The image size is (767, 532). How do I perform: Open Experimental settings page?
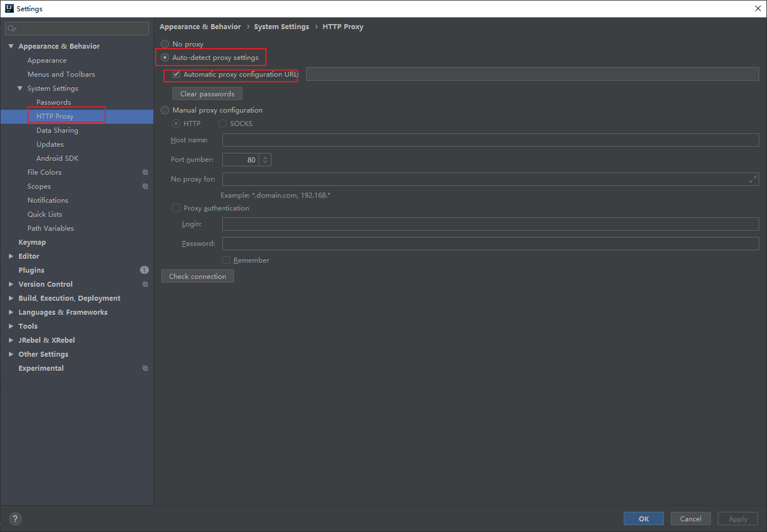coord(41,368)
